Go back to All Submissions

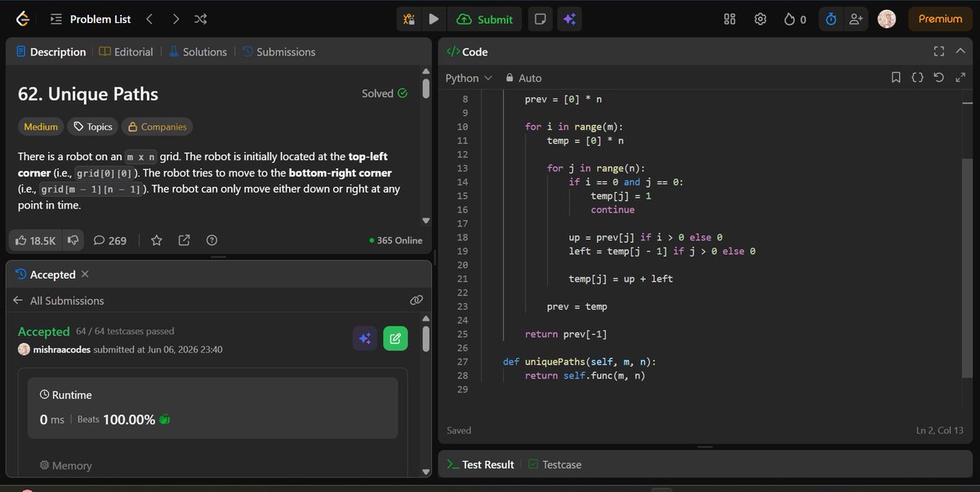[58, 301]
